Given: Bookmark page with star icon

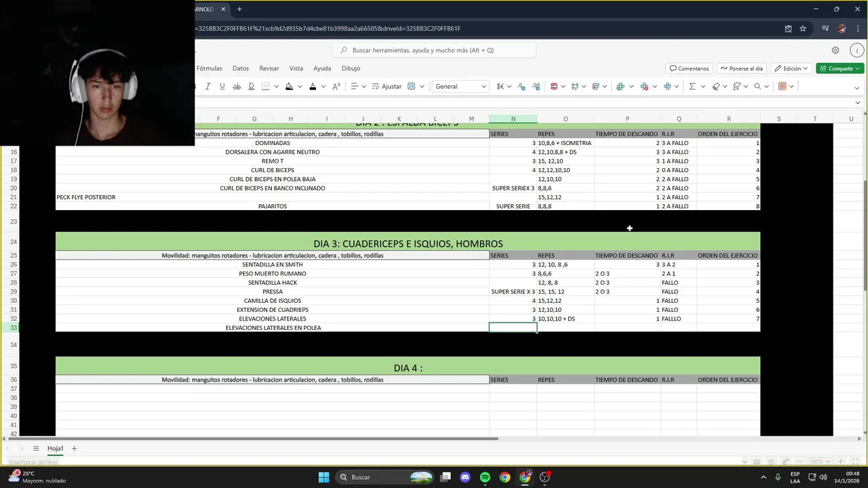Looking at the screenshot, I should (803, 28).
